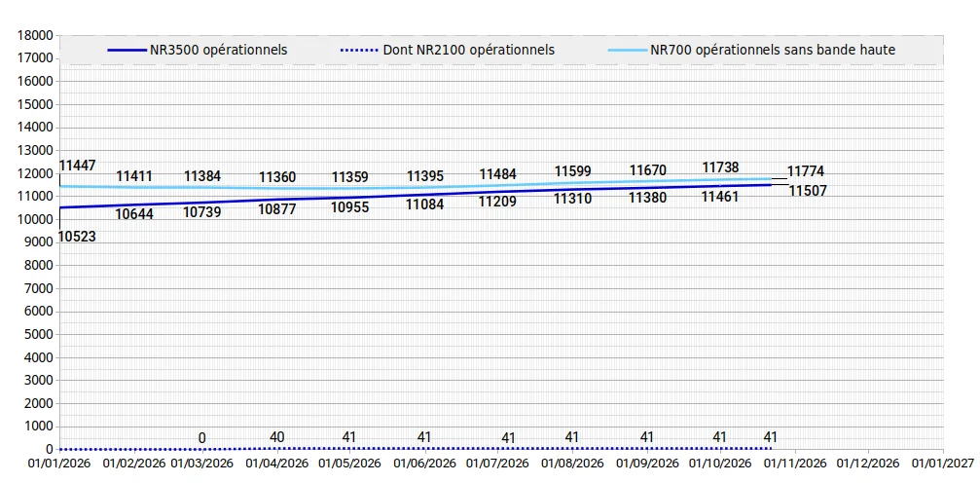Click y-axis value 7000
This screenshot has height=483, width=980.
(x=41, y=288)
